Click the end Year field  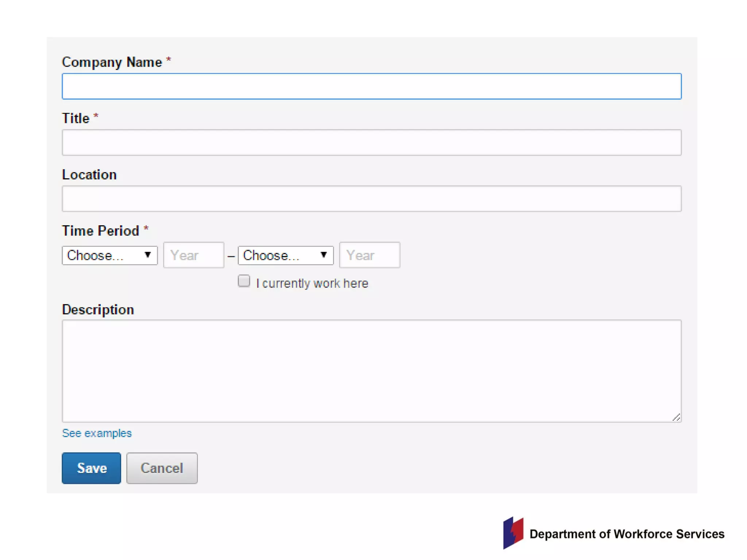369,255
